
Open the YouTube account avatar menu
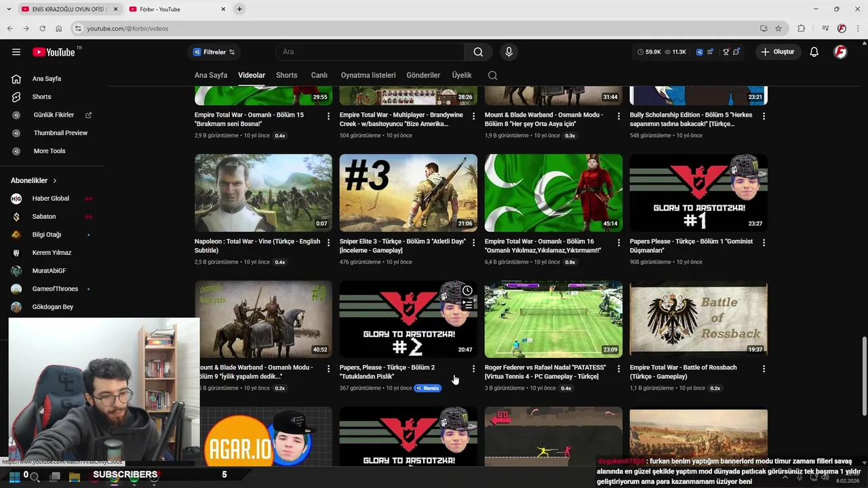tap(840, 52)
